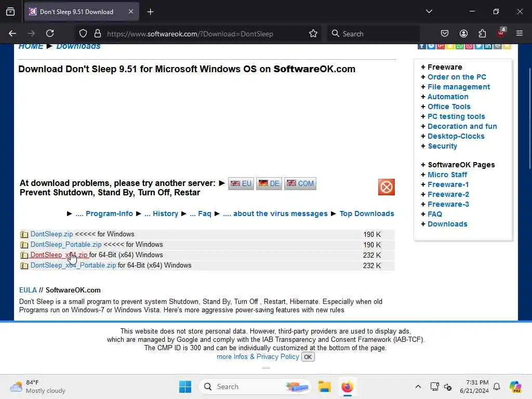Image resolution: width=532 pixels, height=399 pixels.
Task: Open Security category in sidebar
Action: tap(443, 146)
